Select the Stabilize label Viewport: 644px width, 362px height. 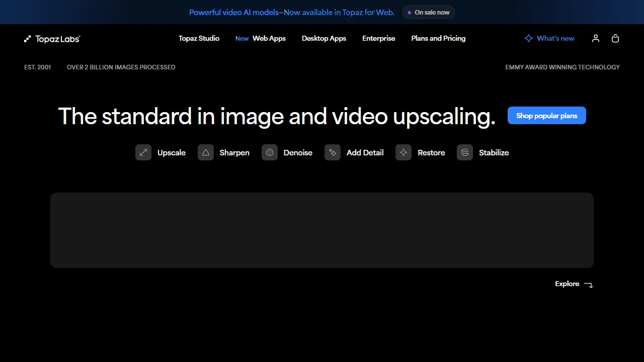(494, 152)
